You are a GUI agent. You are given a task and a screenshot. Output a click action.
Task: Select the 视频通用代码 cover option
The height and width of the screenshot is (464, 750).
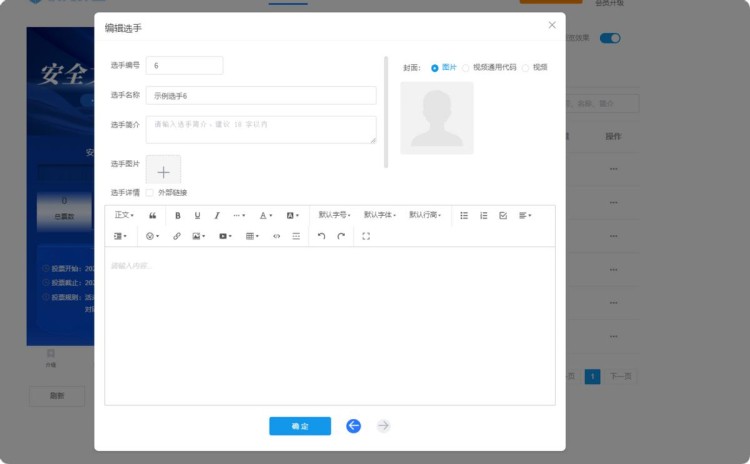466,68
